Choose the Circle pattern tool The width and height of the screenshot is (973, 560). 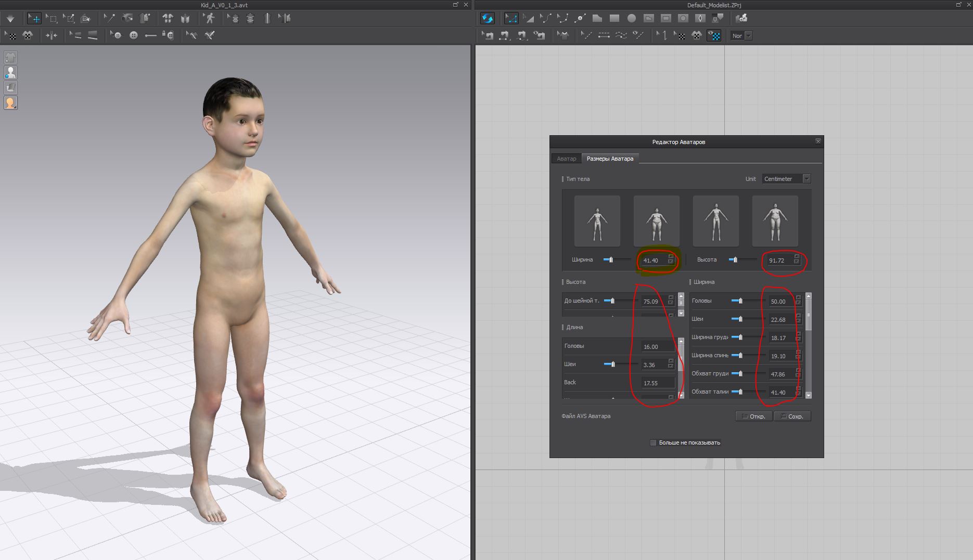(x=631, y=18)
